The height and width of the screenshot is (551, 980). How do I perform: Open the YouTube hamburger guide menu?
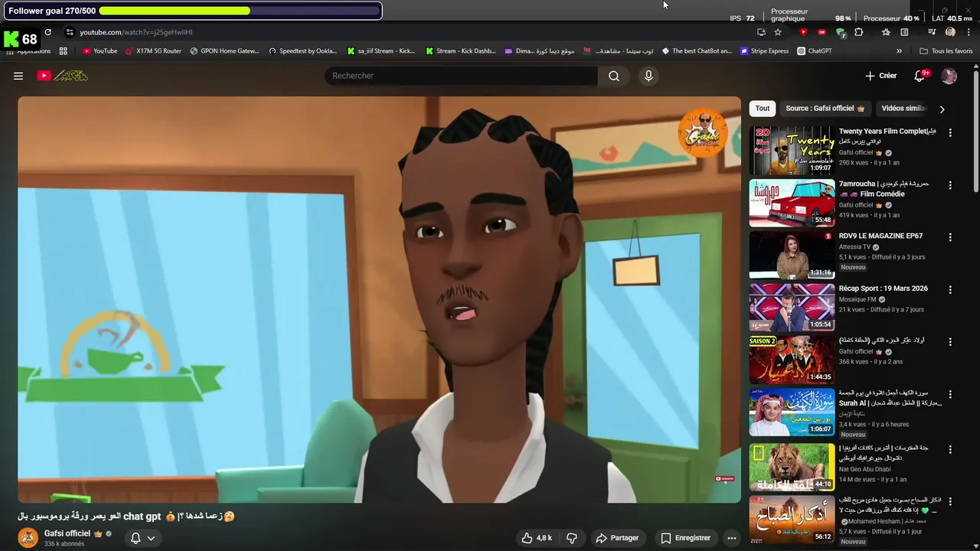click(18, 76)
